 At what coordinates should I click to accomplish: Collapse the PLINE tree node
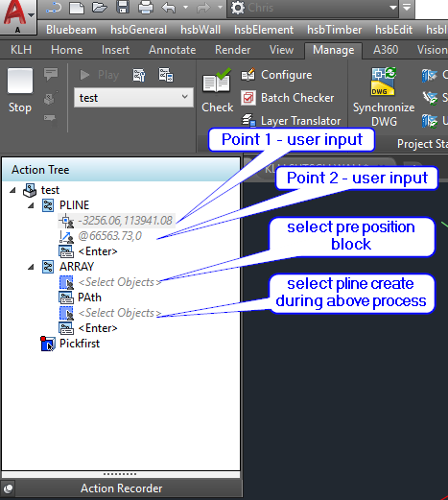tap(31, 205)
